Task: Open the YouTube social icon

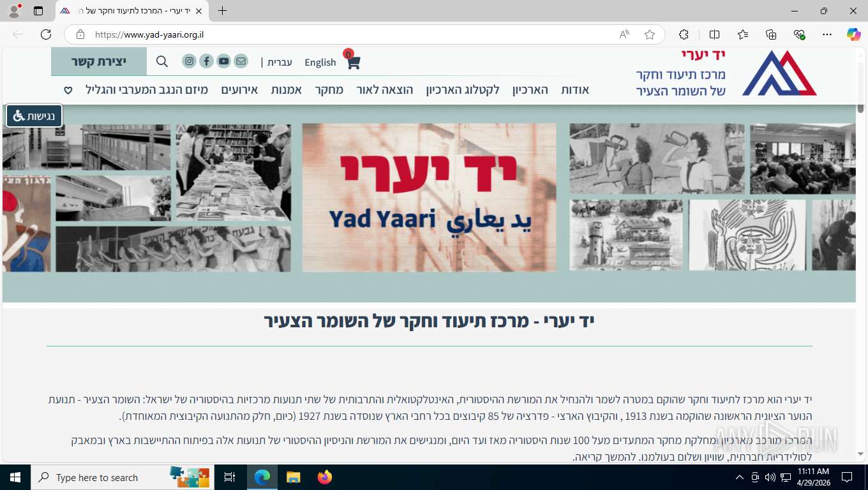Action: 223,61
